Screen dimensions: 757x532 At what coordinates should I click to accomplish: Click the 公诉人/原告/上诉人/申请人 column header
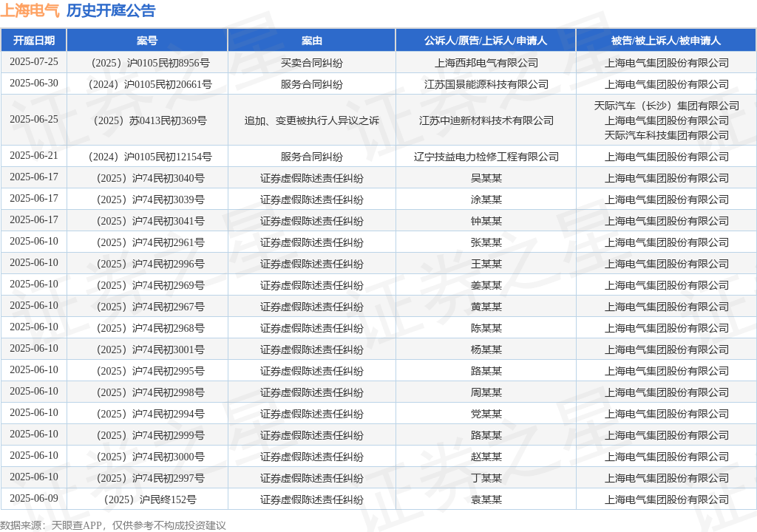pyautogui.click(x=486, y=41)
